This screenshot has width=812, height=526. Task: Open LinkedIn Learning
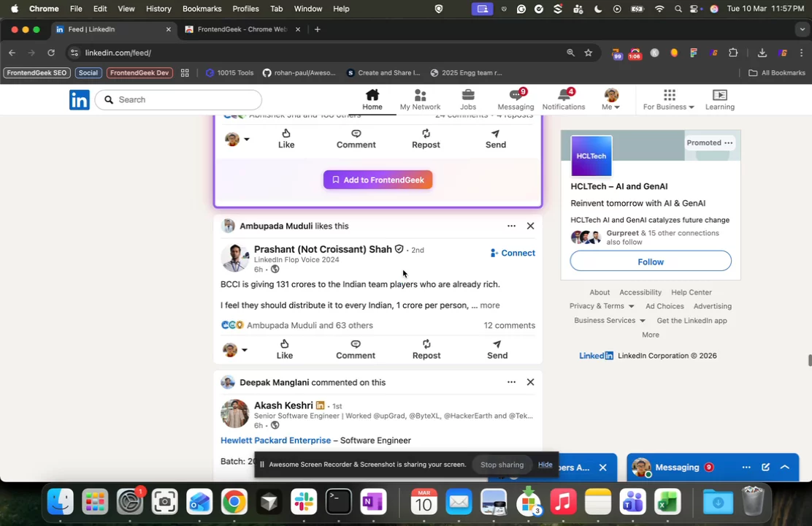pos(719,99)
